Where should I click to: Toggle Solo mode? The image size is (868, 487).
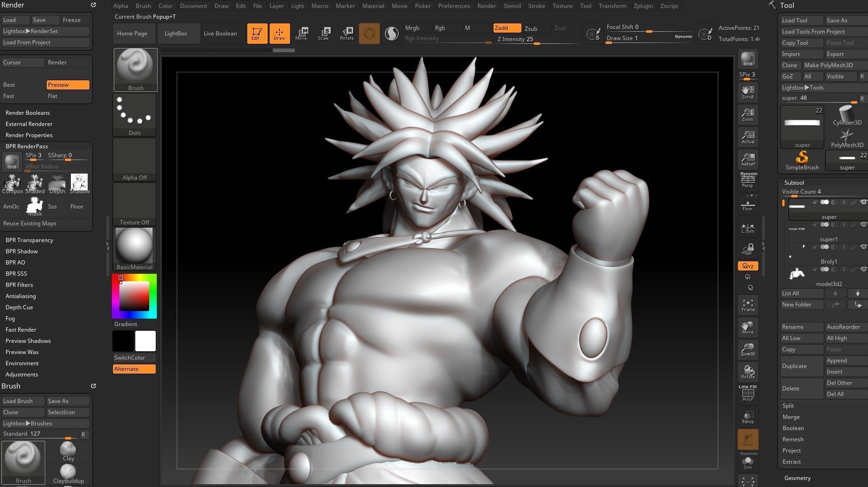tap(748, 461)
